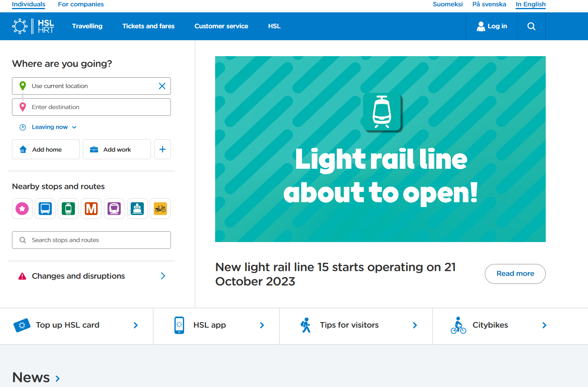Show nearby favourite stops star icon
Image resolution: width=588 pixels, height=387 pixels.
tap(22, 209)
